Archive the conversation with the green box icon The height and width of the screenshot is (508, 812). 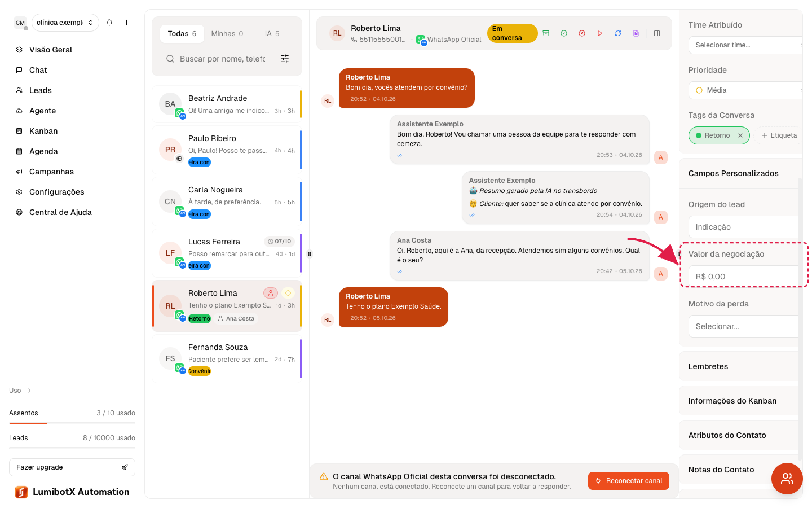(x=546, y=33)
